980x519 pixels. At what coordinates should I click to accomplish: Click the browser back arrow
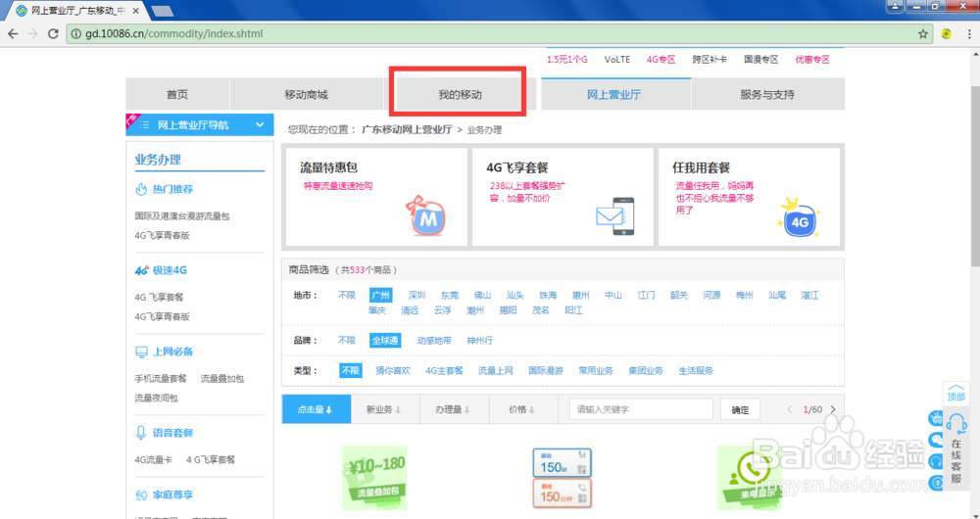click(x=13, y=33)
